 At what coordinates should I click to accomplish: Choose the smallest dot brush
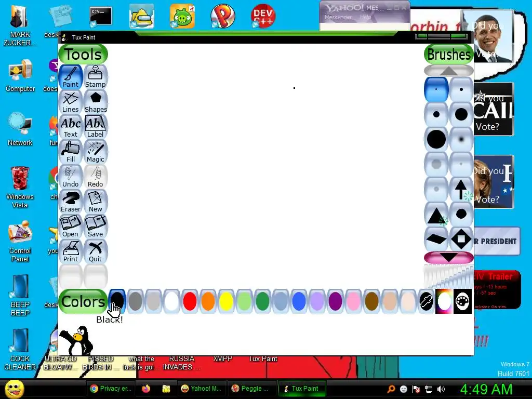click(x=436, y=89)
